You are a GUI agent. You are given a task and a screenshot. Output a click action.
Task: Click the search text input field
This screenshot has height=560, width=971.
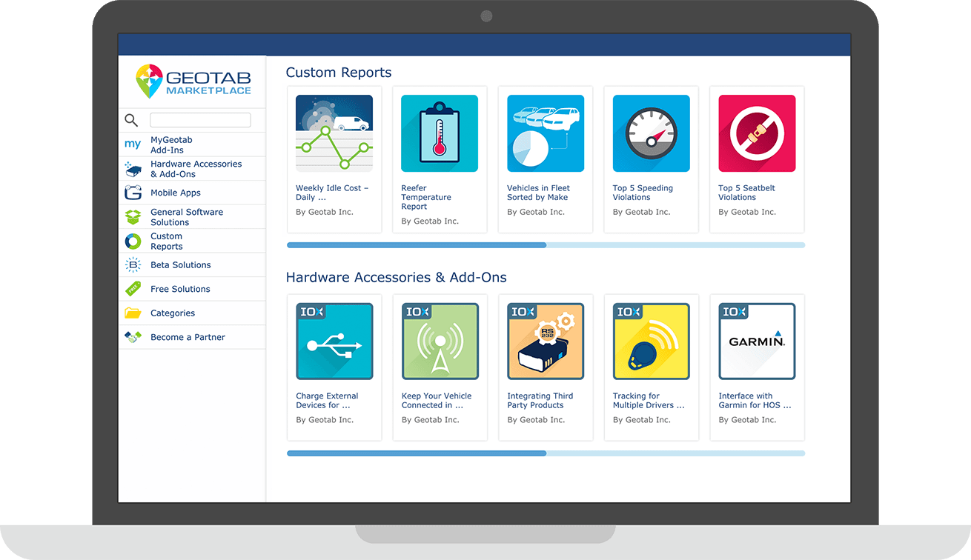pyautogui.click(x=200, y=119)
